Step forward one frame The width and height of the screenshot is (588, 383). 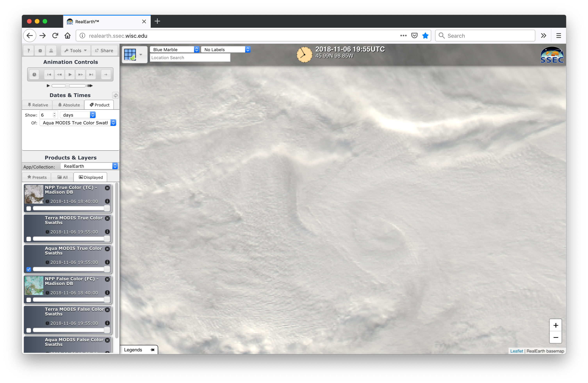[81, 74]
